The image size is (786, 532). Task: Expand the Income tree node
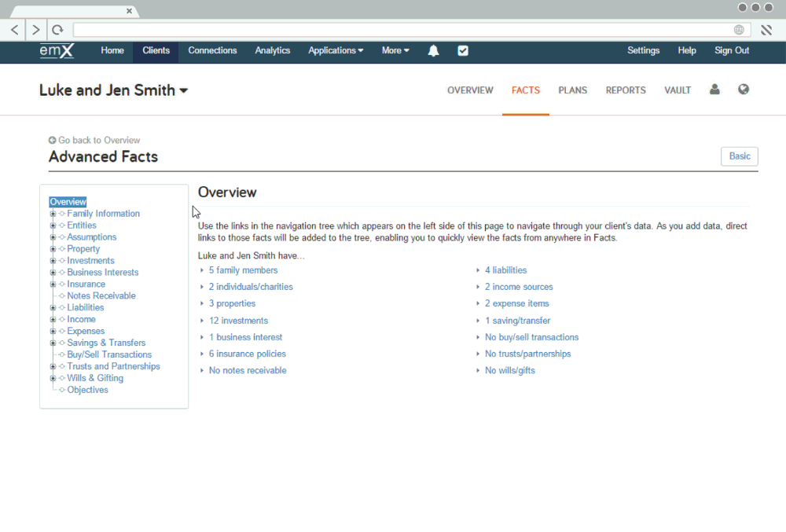click(x=53, y=319)
